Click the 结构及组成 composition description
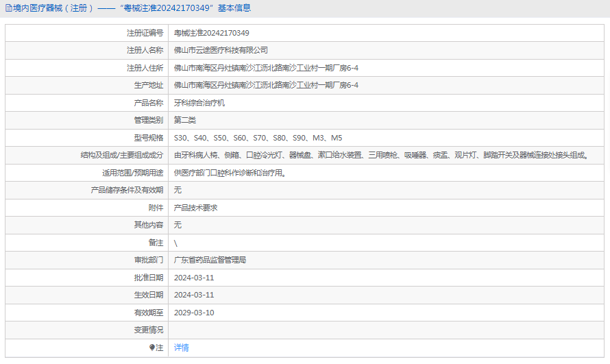610x364 pixels. [x=382, y=155]
